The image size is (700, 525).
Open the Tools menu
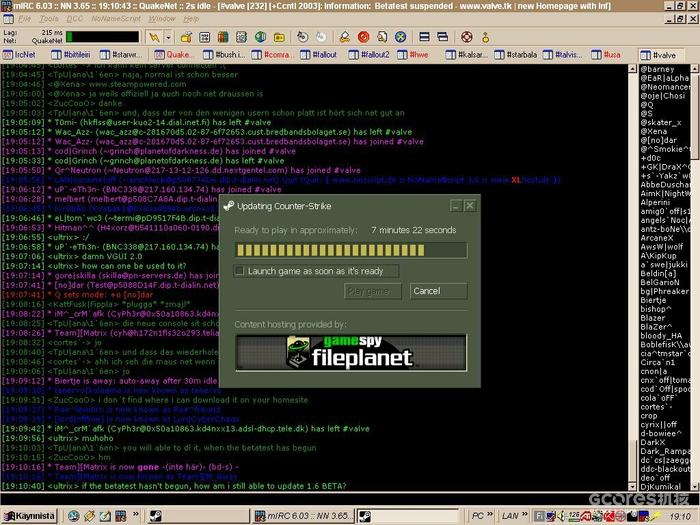tap(49, 19)
